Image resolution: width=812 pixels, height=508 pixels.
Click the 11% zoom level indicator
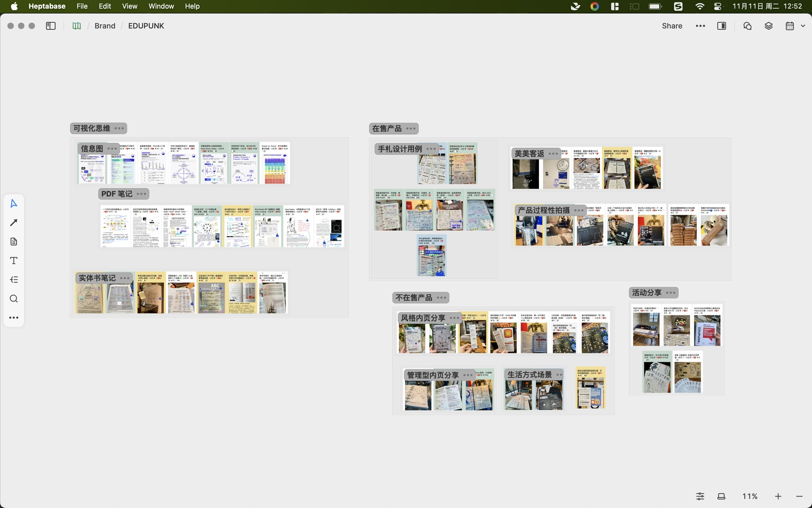[x=750, y=496]
